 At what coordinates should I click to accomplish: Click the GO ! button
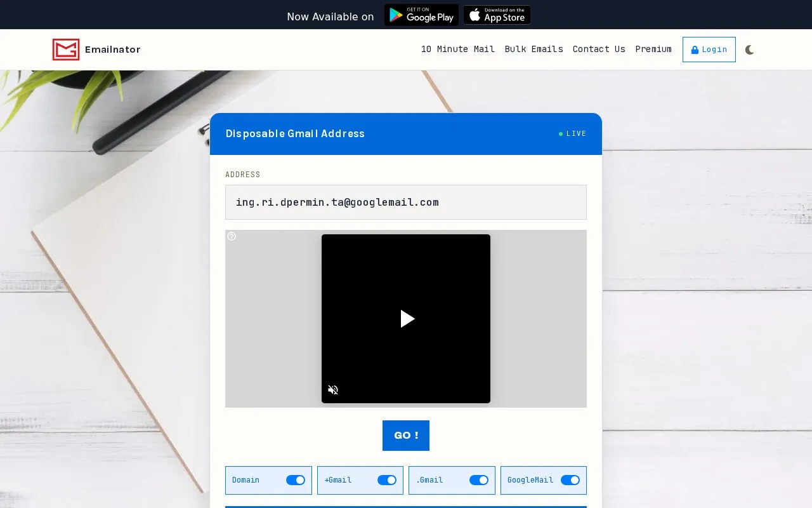(406, 436)
